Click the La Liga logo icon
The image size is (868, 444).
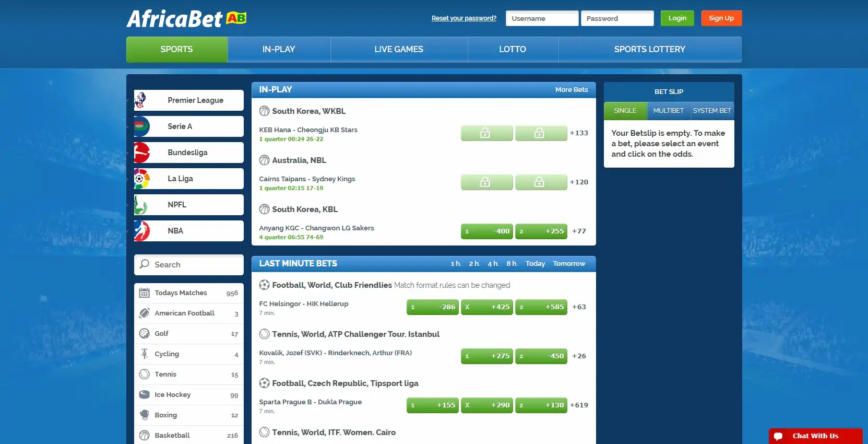coord(141,179)
